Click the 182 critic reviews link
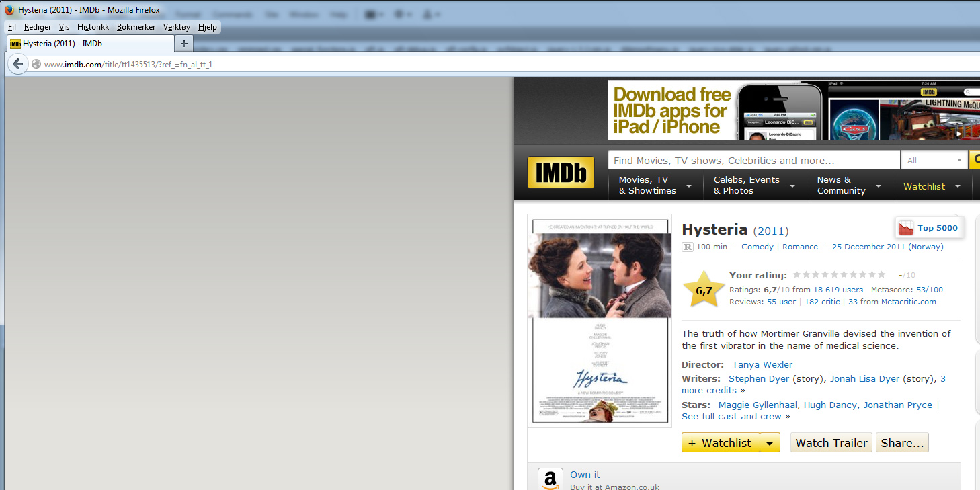 (x=822, y=302)
